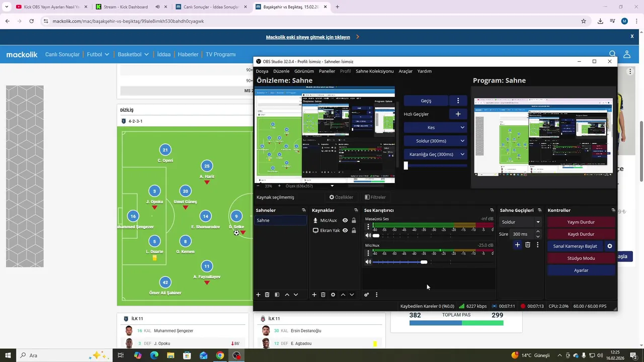Screen dimensions: 644x362
Task: Open advanced audio properties in Ses Karıştırıcı
Action: click(367, 295)
